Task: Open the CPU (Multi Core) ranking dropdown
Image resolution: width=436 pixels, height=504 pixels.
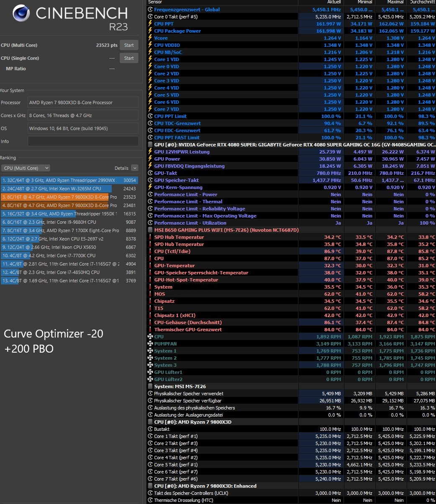Action: coord(26,168)
